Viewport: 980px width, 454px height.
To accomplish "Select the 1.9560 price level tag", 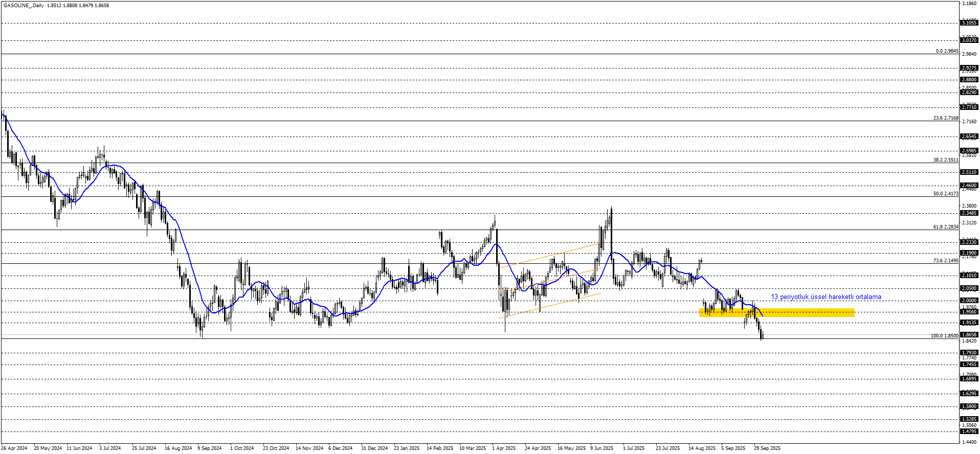I will pos(969,312).
